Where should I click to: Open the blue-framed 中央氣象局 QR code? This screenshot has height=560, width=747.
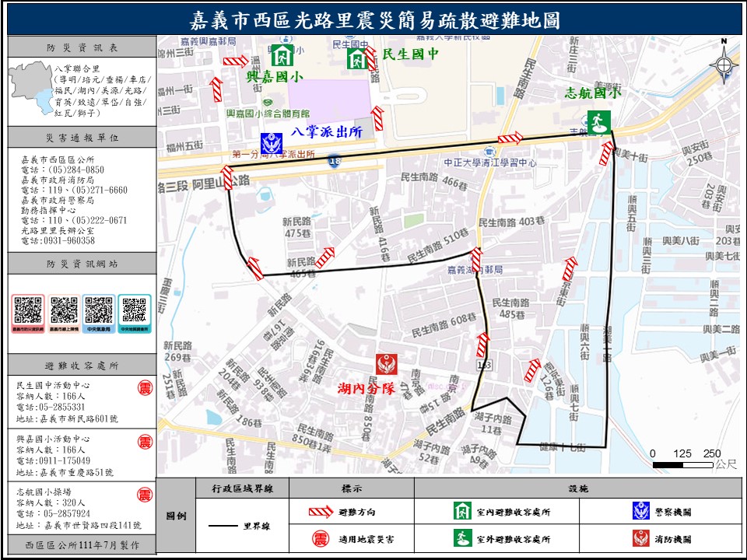pyautogui.click(x=100, y=310)
